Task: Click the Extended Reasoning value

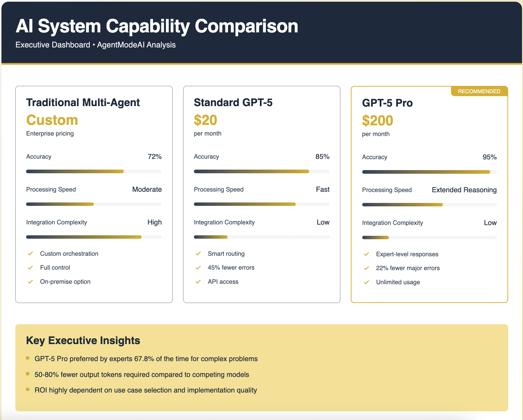Action: pyautogui.click(x=464, y=190)
